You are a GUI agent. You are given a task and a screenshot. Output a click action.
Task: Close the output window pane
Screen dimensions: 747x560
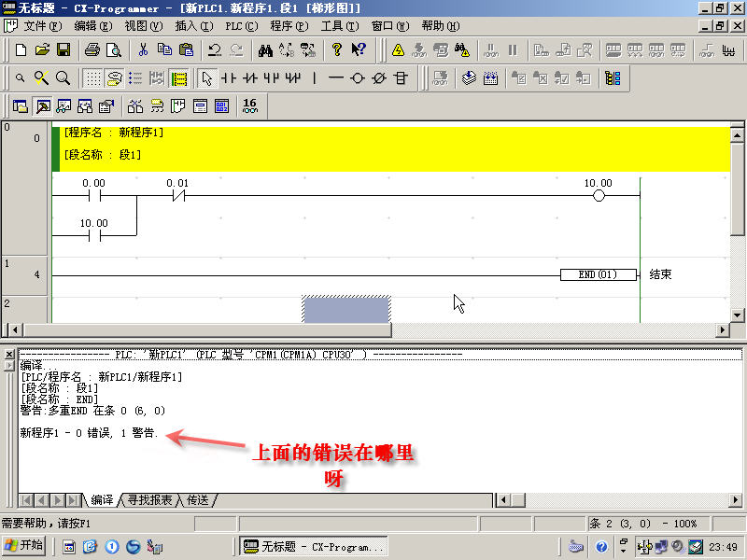9,355
